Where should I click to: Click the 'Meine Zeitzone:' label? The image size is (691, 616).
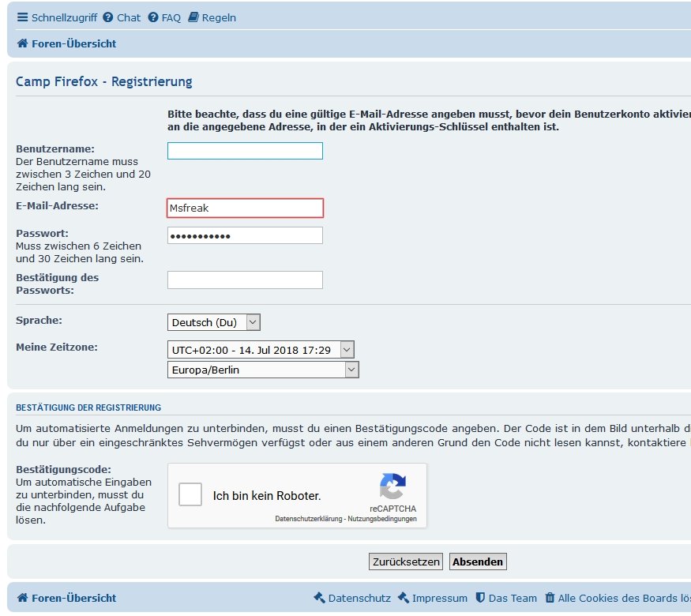coord(57,347)
